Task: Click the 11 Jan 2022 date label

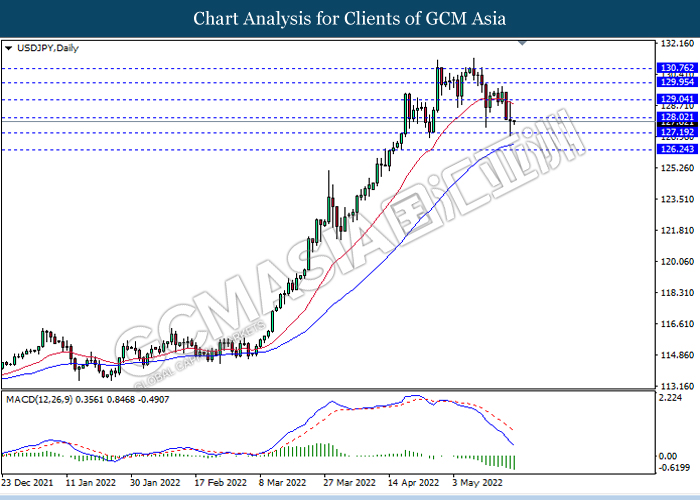Action: tap(91, 483)
